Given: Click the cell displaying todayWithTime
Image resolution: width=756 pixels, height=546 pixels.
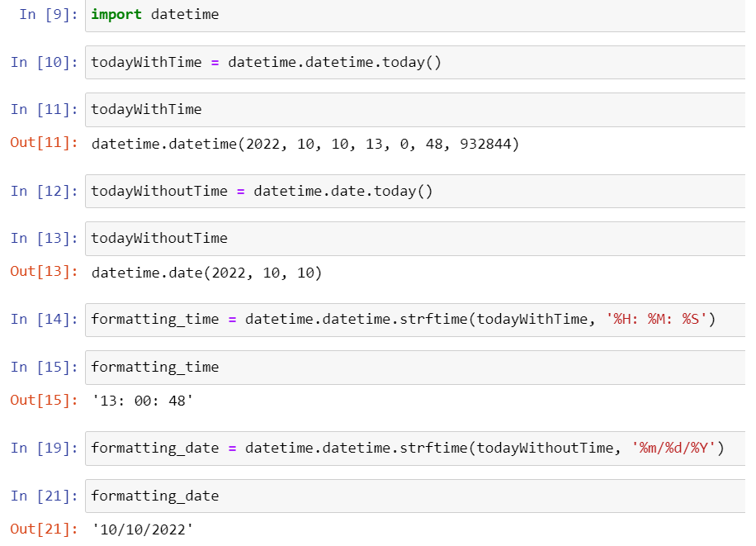Looking at the screenshot, I should click(x=248, y=108).
